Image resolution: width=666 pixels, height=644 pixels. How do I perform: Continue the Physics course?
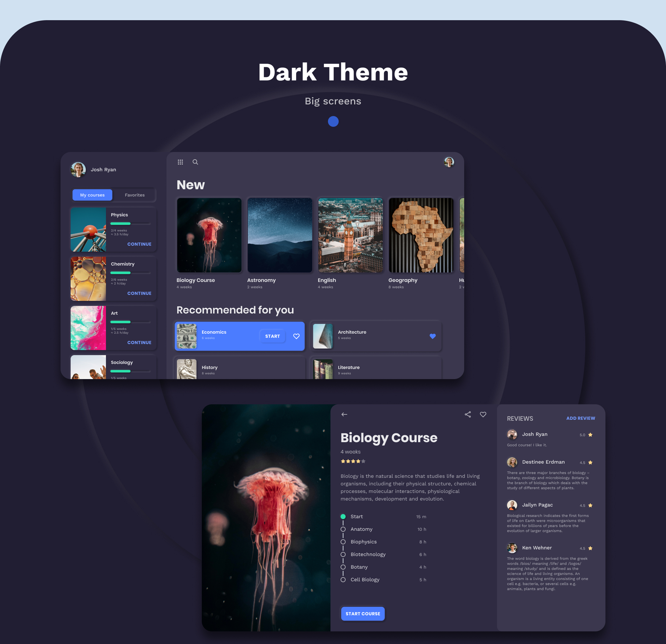(x=139, y=244)
